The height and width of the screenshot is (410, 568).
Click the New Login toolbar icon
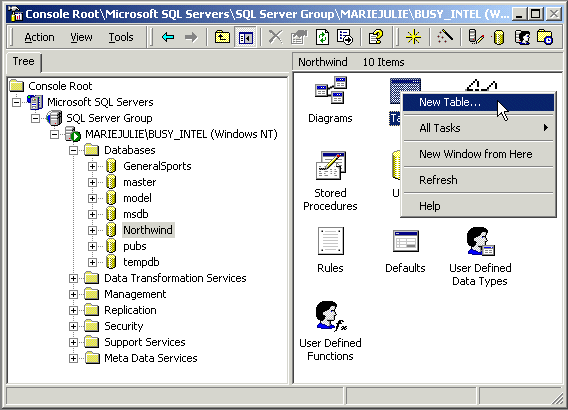[522, 37]
